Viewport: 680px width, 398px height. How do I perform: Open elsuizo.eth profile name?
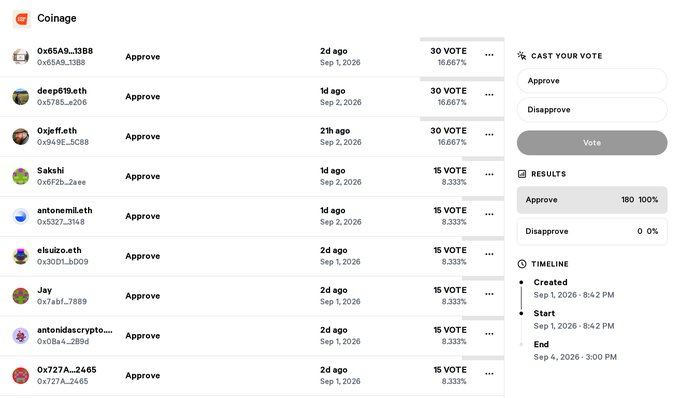(59, 251)
